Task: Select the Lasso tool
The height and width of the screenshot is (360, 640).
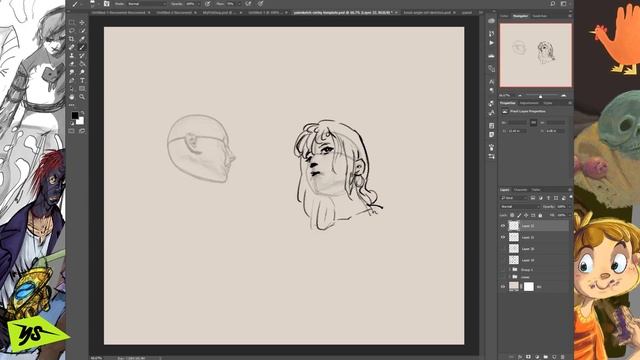Action: [72, 31]
